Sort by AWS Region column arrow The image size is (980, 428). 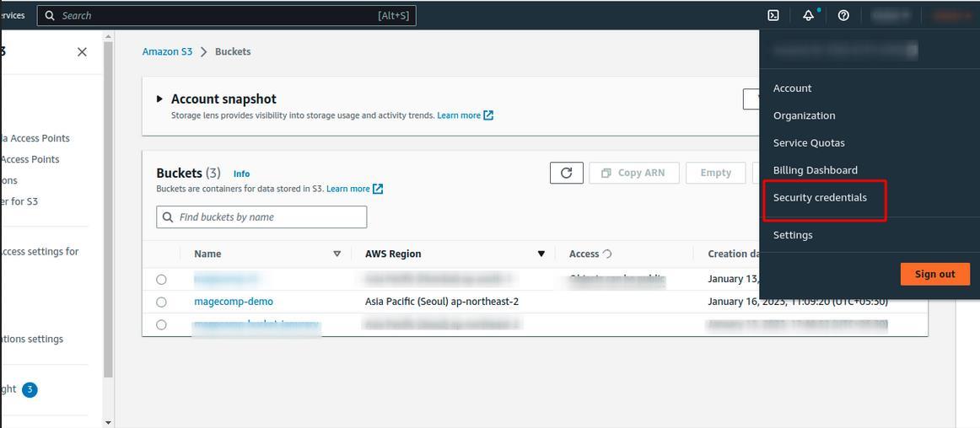(x=541, y=254)
